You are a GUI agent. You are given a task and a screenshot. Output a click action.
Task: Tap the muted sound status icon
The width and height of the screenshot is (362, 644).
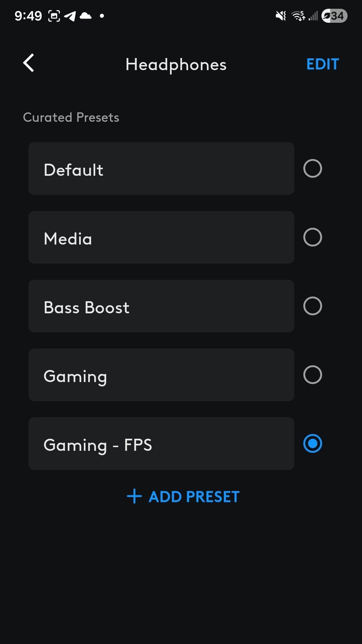tap(281, 16)
